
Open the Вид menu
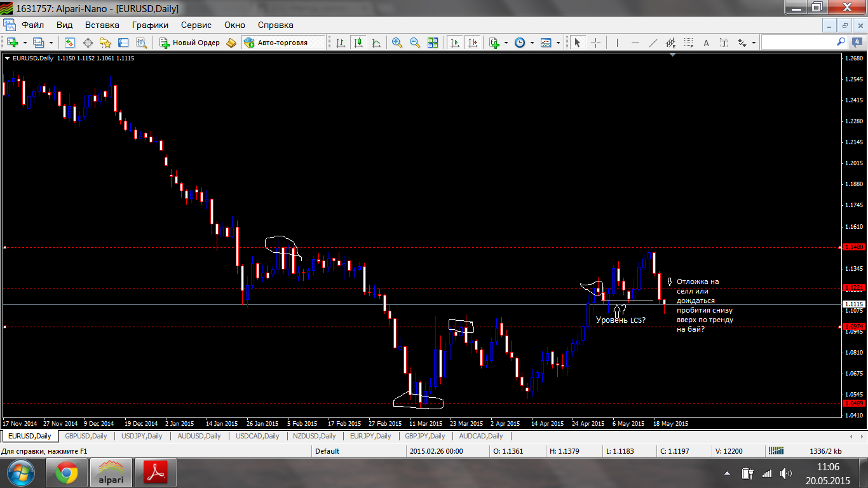point(64,25)
